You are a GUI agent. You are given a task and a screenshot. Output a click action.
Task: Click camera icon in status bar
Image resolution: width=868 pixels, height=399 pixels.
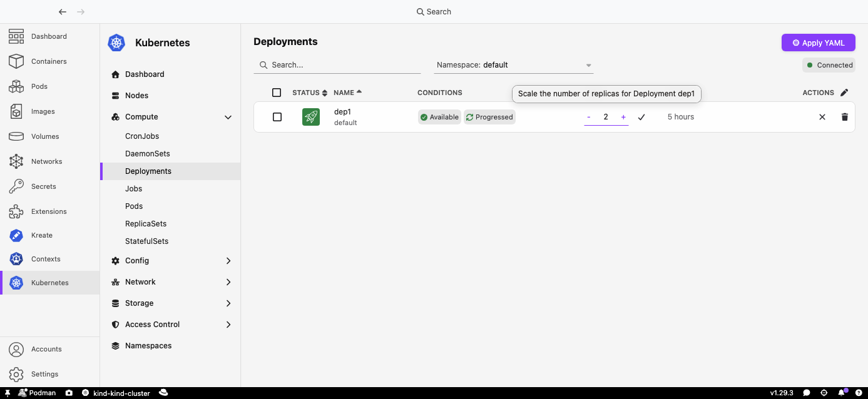coord(69,393)
